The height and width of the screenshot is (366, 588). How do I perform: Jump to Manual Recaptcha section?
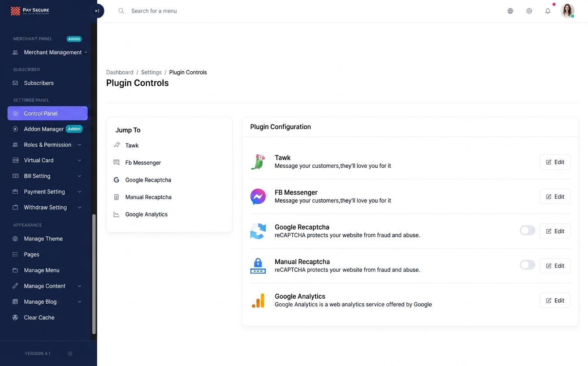click(148, 197)
